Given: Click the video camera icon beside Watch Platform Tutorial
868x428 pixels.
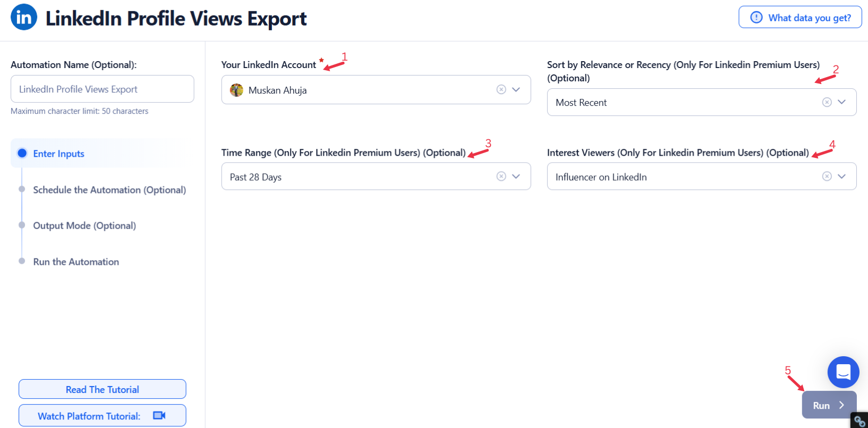Looking at the screenshot, I should click(159, 415).
